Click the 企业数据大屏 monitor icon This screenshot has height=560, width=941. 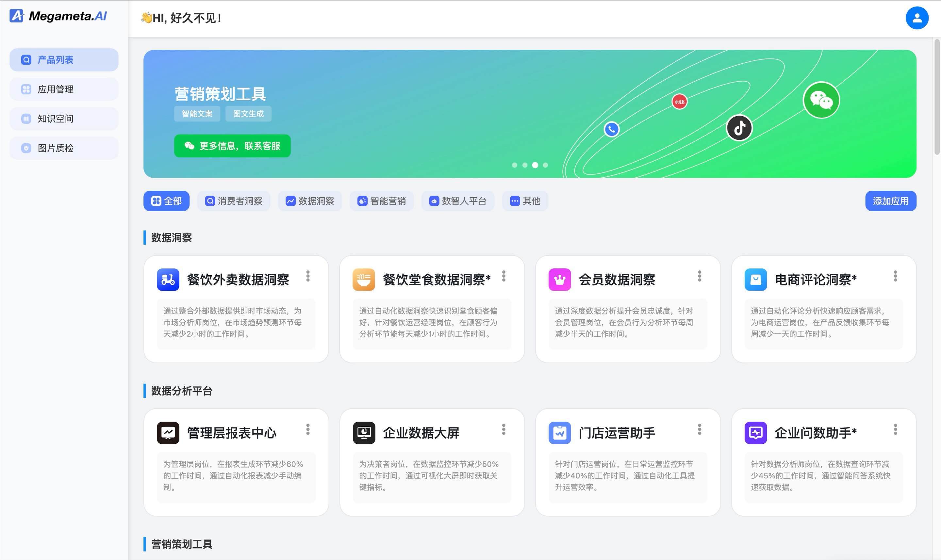(x=364, y=433)
